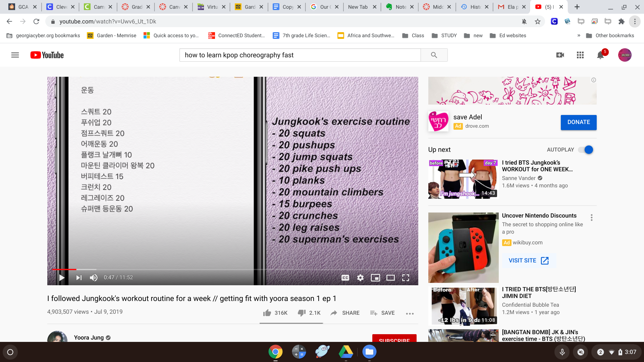This screenshot has width=644, height=362.
Task: Open the JIMIN DIET video title
Action: [539, 293]
